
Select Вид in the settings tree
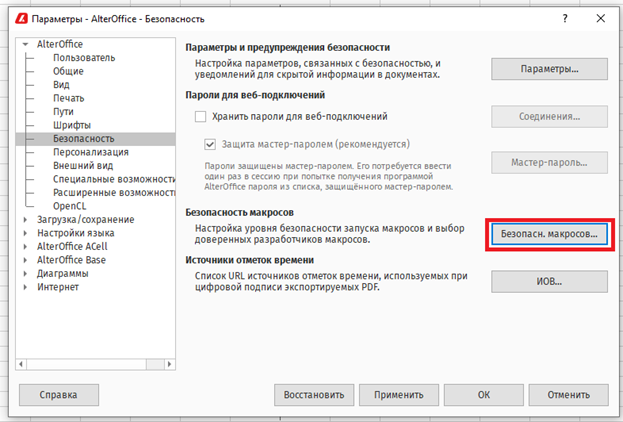coord(61,85)
